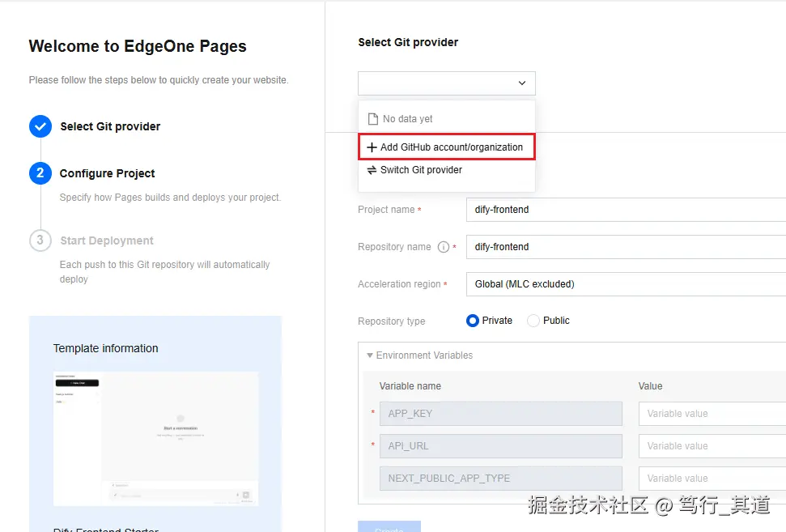Fill in the API_URL value field
This screenshot has height=532, width=786.
[x=712, y=446]
